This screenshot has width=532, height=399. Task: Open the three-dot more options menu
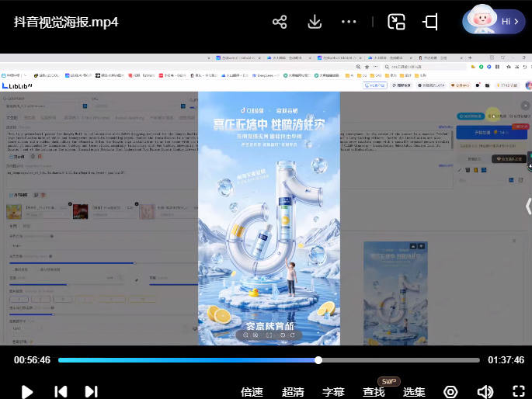click(349, 22)
